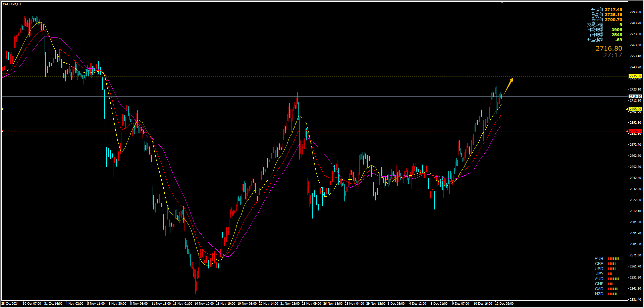
Task: Click the 最低价 label
Action: (x=597, y=20)
